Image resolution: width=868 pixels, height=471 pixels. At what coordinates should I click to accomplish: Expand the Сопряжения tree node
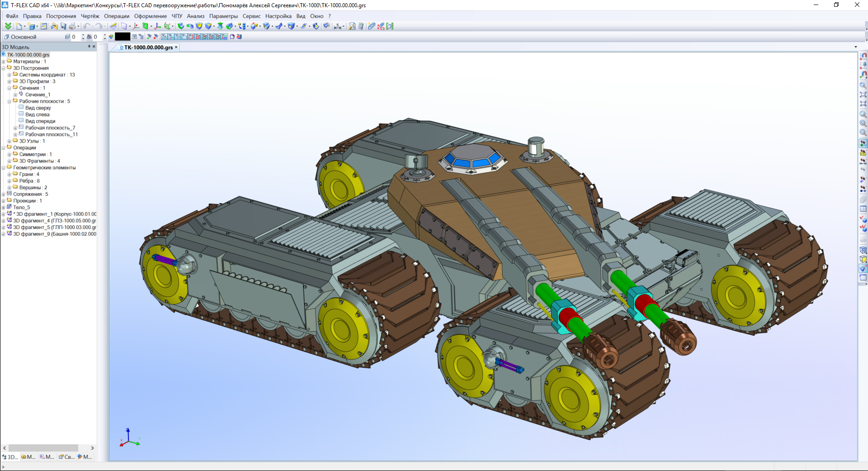pyautogui.click(x=3, y=194)
